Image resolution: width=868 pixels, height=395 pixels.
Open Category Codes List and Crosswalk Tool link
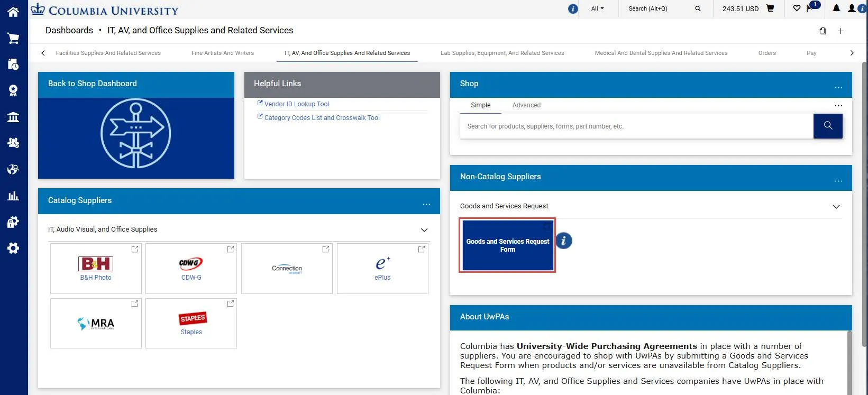(x=322, y=118)
